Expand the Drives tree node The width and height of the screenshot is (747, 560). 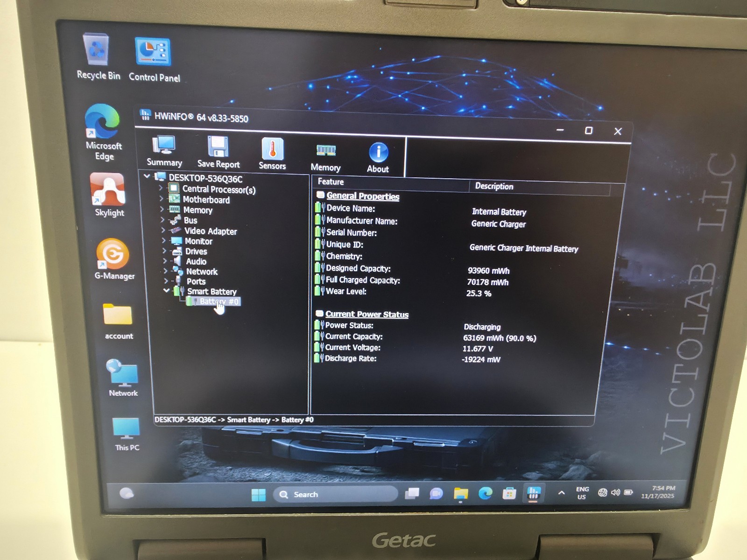pyautogui.click(x=164, y=250)
